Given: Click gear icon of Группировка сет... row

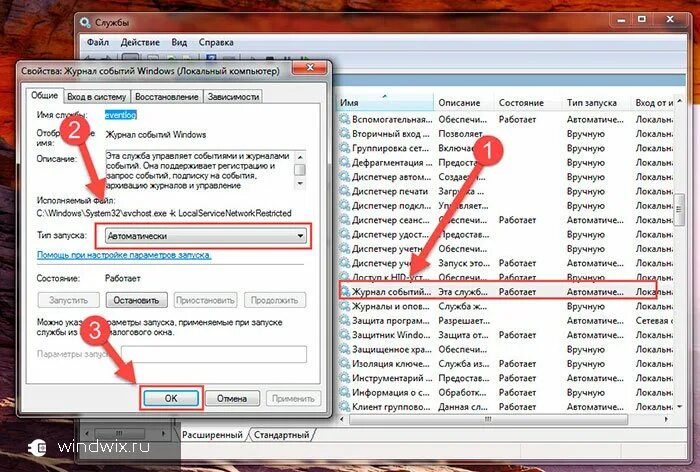Looking at the screenshot, I should click(x=344, y=148).
